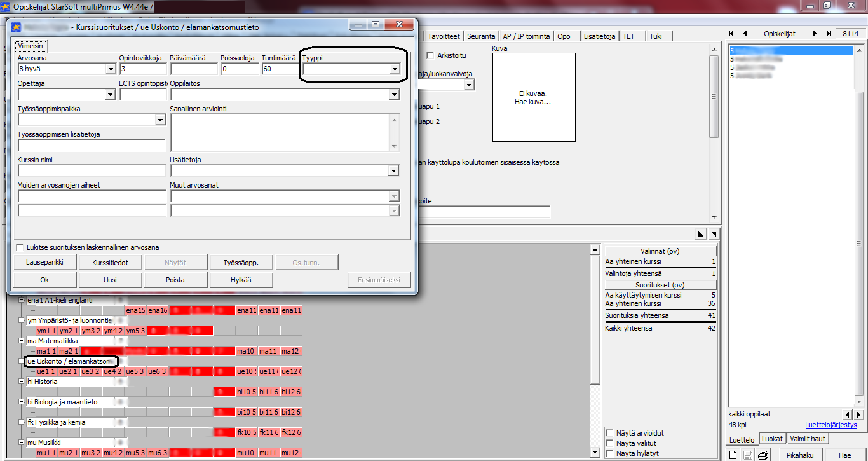This screenshot has width=868, height=461.
Task: Click the Työssäopp. button
Action: 241,262
